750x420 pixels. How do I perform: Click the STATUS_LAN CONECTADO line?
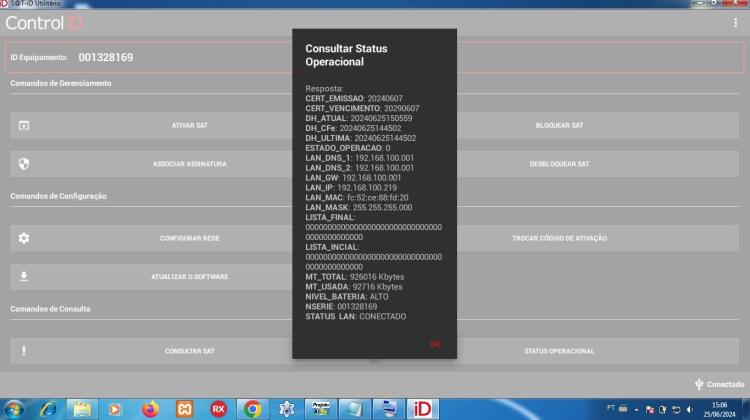click(356, 317)
